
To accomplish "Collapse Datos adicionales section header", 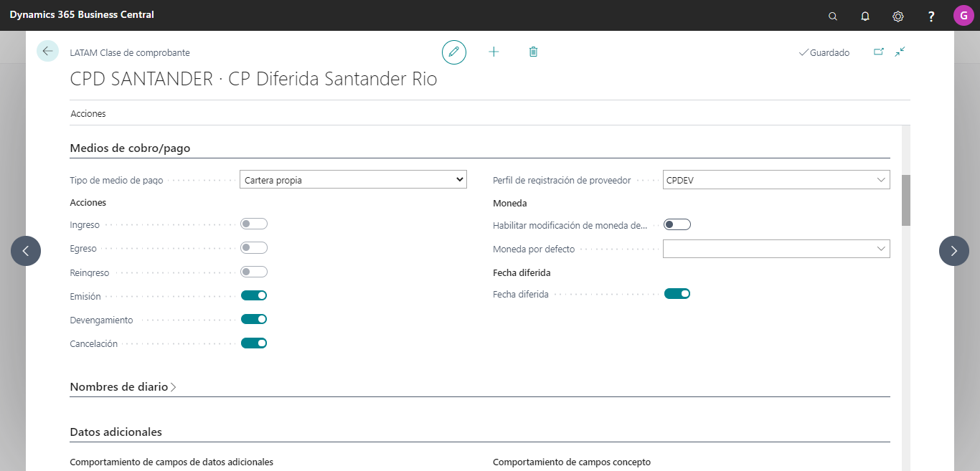I will click(116, 432).
